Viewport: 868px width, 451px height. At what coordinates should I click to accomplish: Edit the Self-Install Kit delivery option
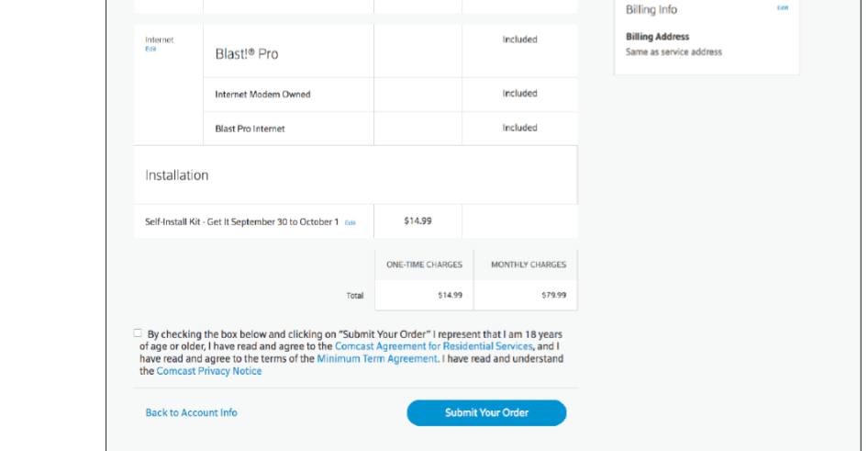click(351, 222)
